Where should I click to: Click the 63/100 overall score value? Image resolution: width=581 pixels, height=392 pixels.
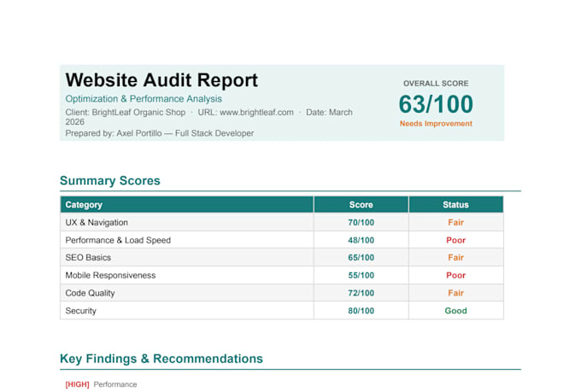pyautogui.click(x=436, y=104)
